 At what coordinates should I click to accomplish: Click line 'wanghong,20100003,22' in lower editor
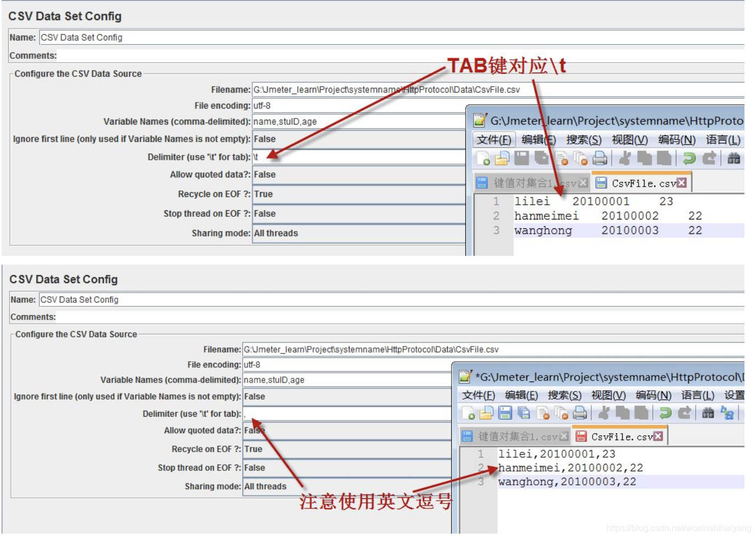pyautogui.click(x=567, y=482)
